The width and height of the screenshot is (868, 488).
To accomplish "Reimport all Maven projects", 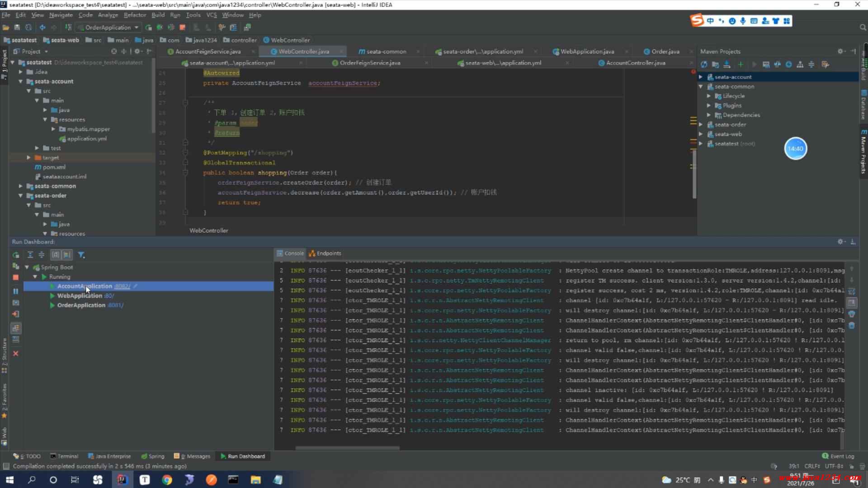I will [x=704, y=65].
